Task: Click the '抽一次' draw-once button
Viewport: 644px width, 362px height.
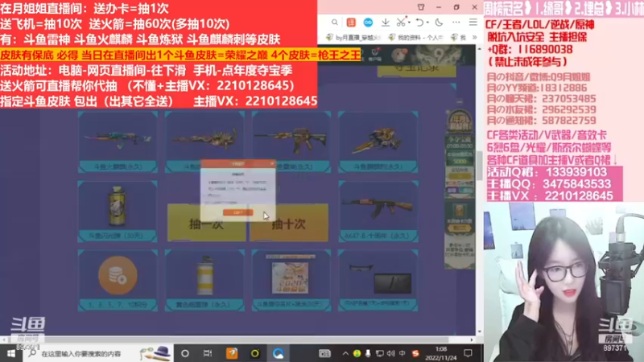Action: 206,223
